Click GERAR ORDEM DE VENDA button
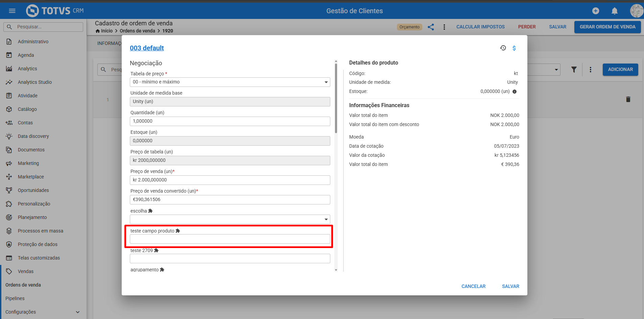Screen dimensions: 644x319 [607, 27]
